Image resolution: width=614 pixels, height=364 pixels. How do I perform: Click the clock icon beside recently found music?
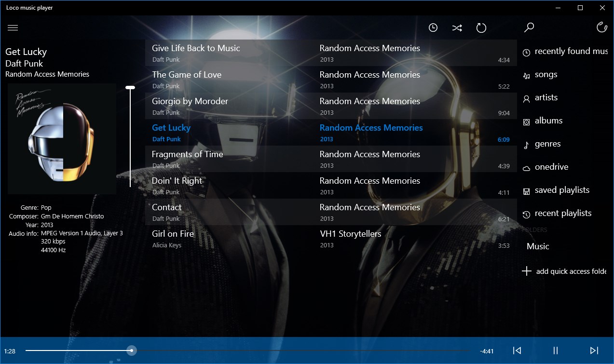(527, 52)
